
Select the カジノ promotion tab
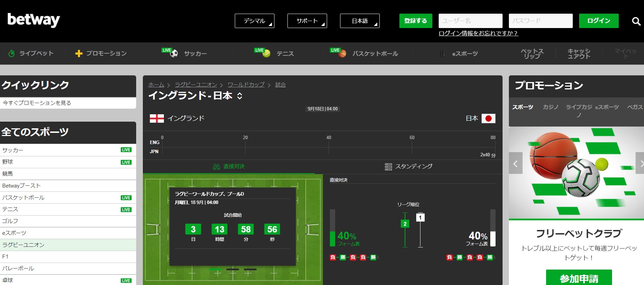click(x=550, y=107)
